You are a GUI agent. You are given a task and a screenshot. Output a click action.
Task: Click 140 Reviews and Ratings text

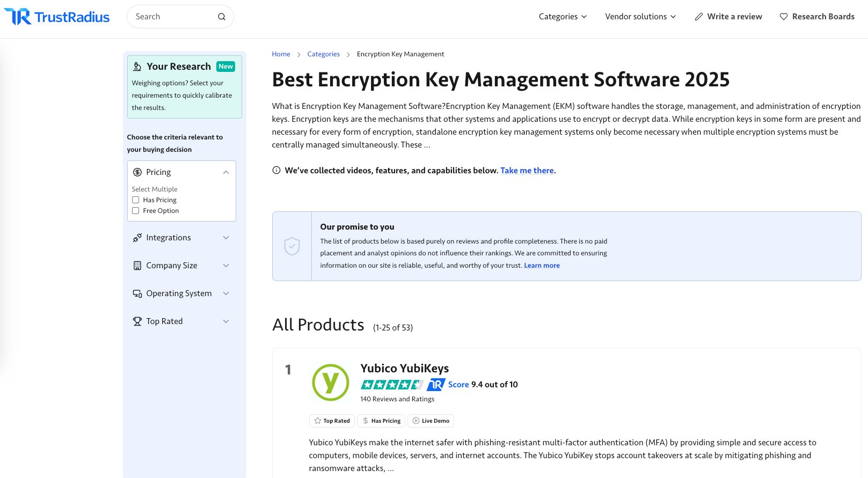pos(397,399)
